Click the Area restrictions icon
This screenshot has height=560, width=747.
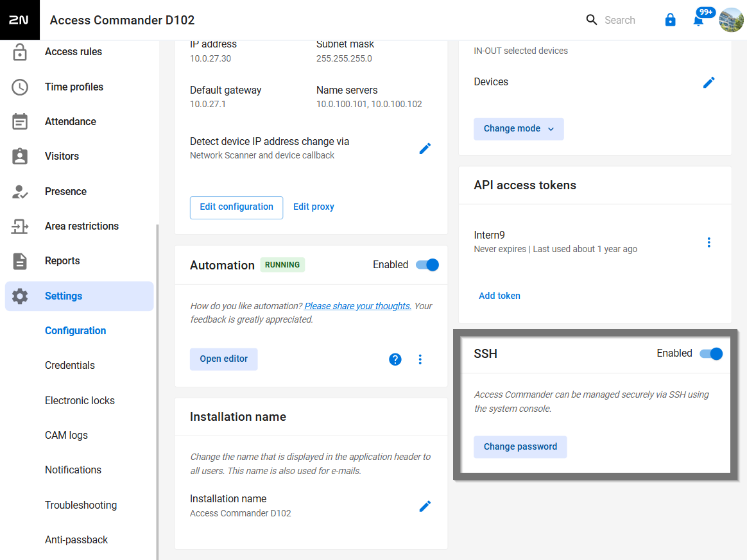19,226
